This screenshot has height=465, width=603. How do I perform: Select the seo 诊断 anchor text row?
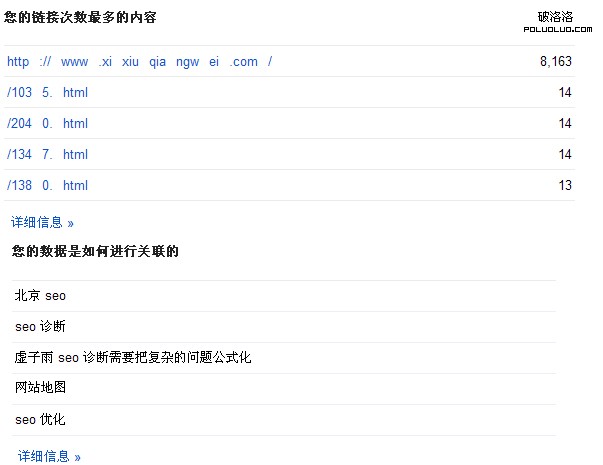(x=40, y=327)
